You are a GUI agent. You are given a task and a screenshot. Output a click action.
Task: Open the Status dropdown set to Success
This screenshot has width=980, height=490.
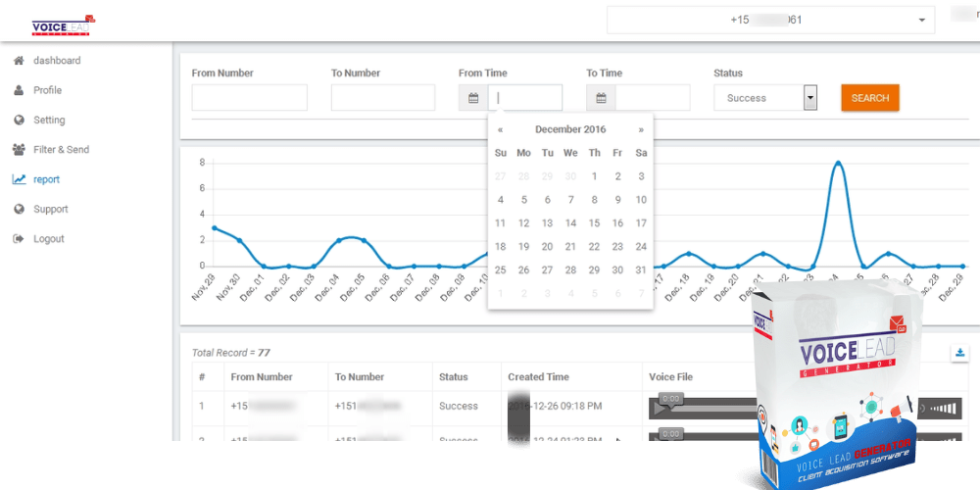click(x=765, y=98)
